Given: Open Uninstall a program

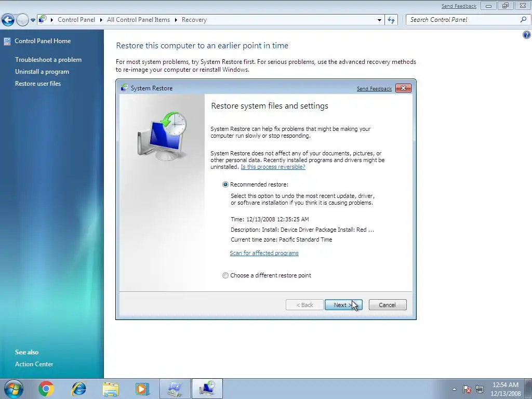Looking at the screenshot, I should tap(42, 72).
